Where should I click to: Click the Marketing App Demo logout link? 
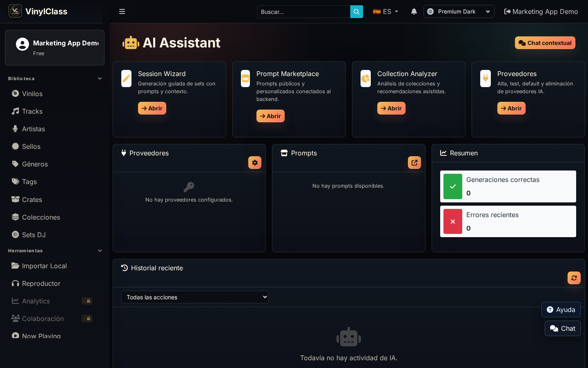click(541, 11)
